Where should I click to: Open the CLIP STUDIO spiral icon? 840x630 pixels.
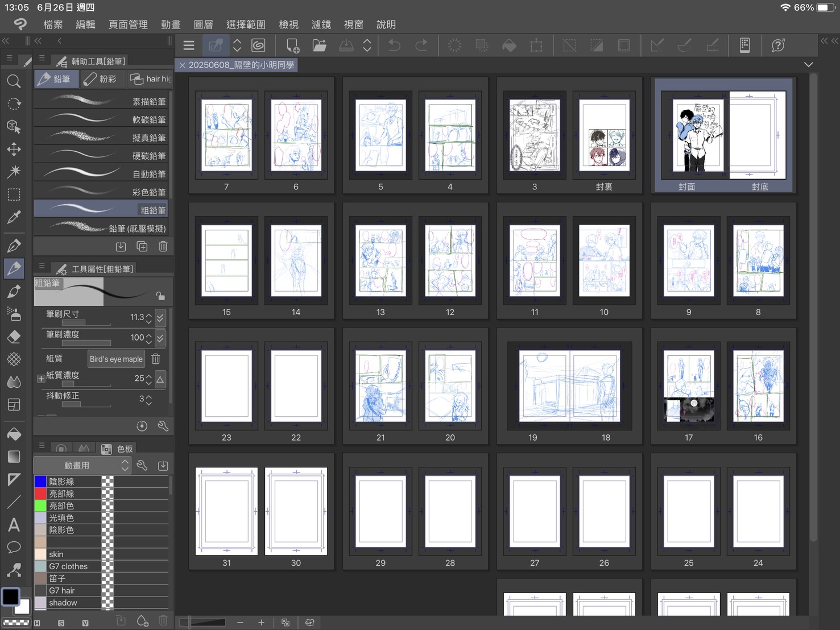(258, 45)
